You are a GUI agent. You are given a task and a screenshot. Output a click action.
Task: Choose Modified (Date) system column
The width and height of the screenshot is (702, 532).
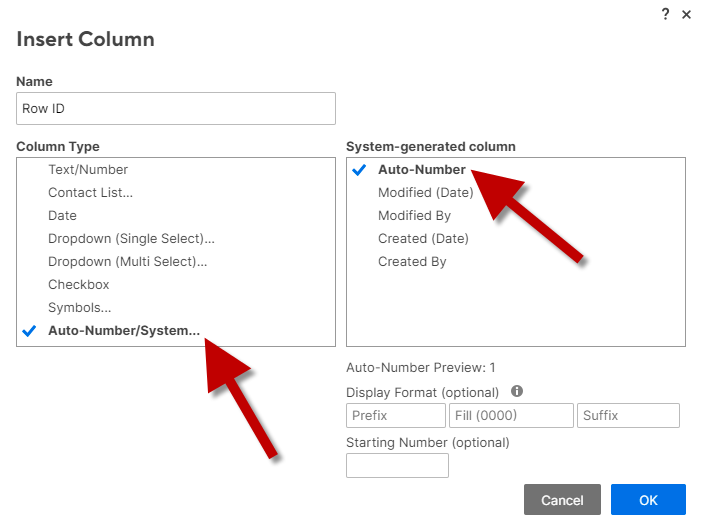pos(426,193)
